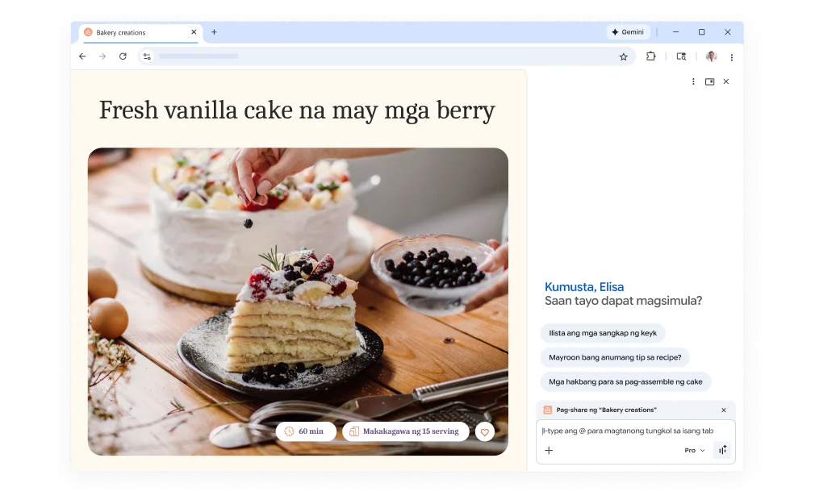This screenshot has width=815, height=504.
Task: Open the Chrome extensions puzzle icon
Action: pos(650,56)
